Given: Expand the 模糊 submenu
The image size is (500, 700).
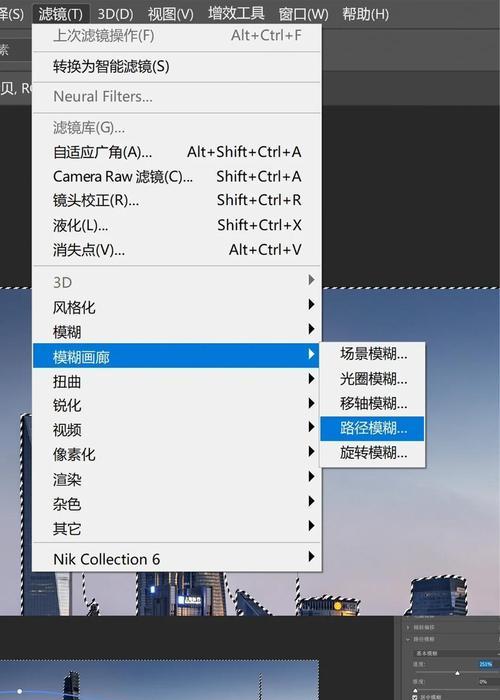Looking at the screenshot, I should (x=177, y=332).
